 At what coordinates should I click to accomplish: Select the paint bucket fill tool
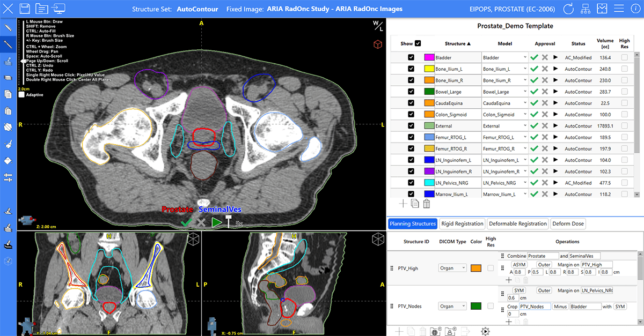pos(8,160)
